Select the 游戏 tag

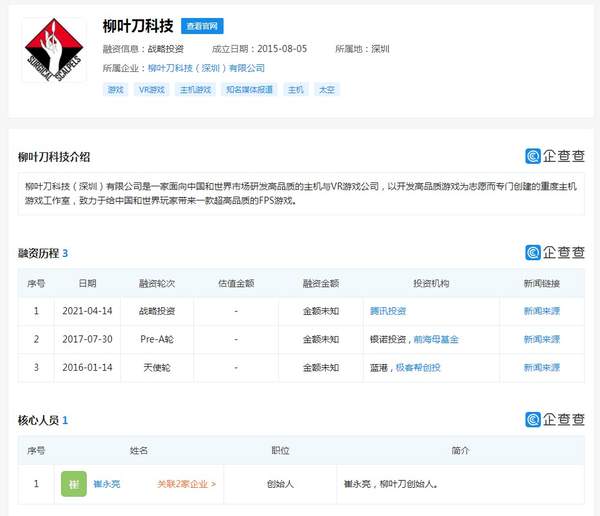pos(115,90)
